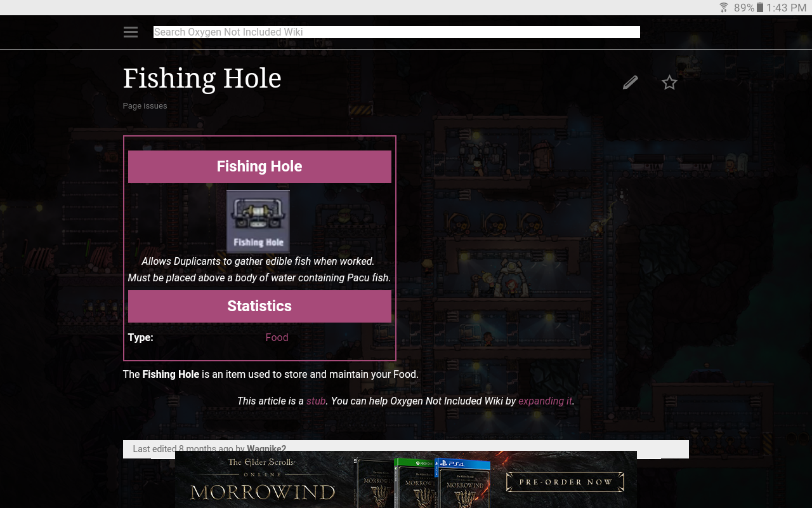Tap the battery status icon
The height and width of the screenshot is (508, 812).
760,8
